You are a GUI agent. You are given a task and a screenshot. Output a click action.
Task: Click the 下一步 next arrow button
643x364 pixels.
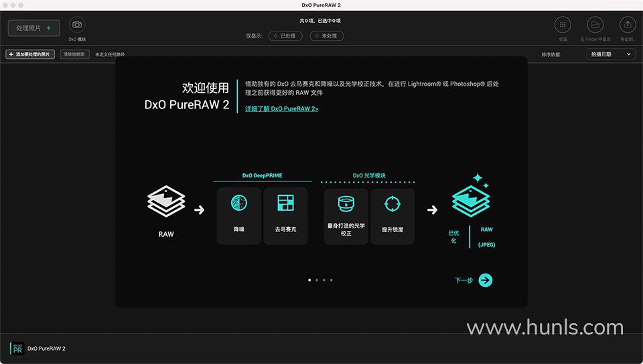[486, 280]
